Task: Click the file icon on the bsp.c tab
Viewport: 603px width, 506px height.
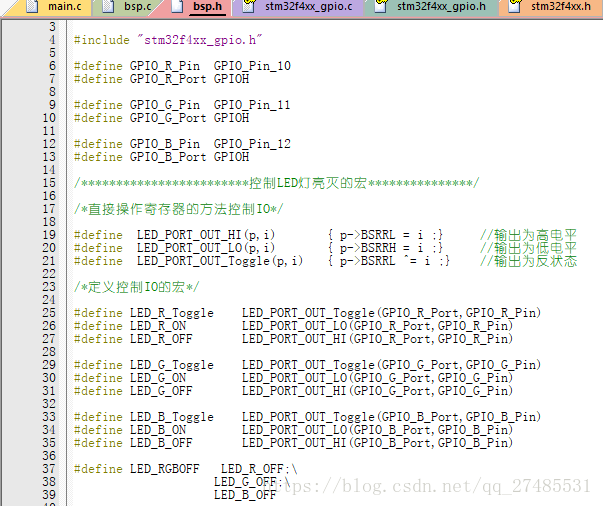Action: 107,7
